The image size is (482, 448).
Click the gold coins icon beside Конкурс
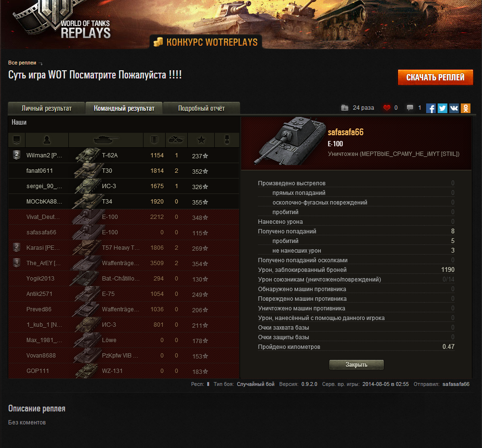point(158,42)
